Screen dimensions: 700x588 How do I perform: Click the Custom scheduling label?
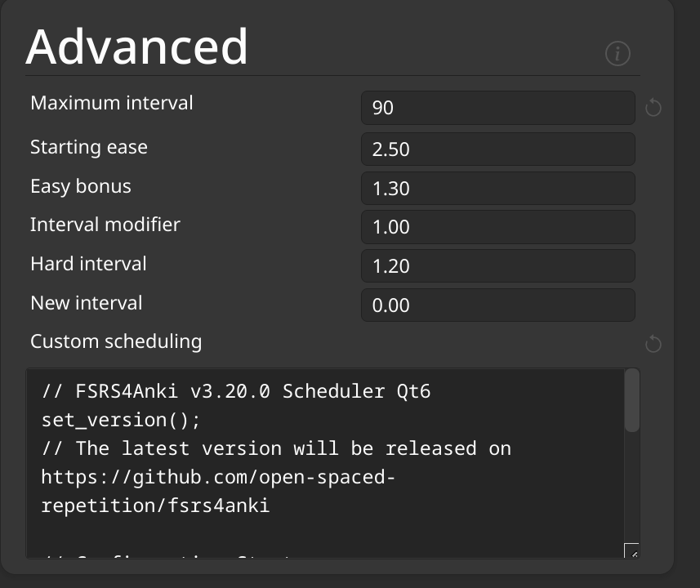click(x=116, y=341)
